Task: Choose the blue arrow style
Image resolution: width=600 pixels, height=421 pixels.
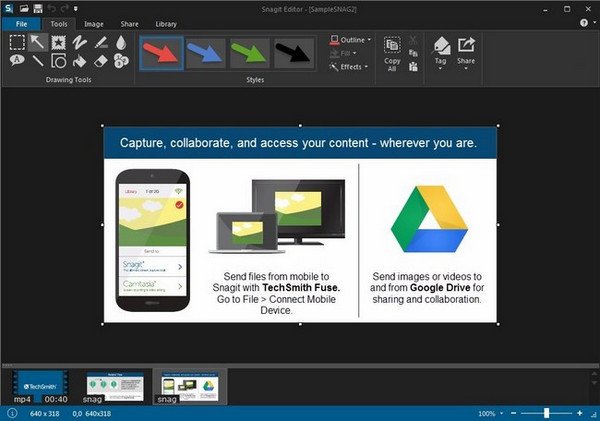Action: 206,53
